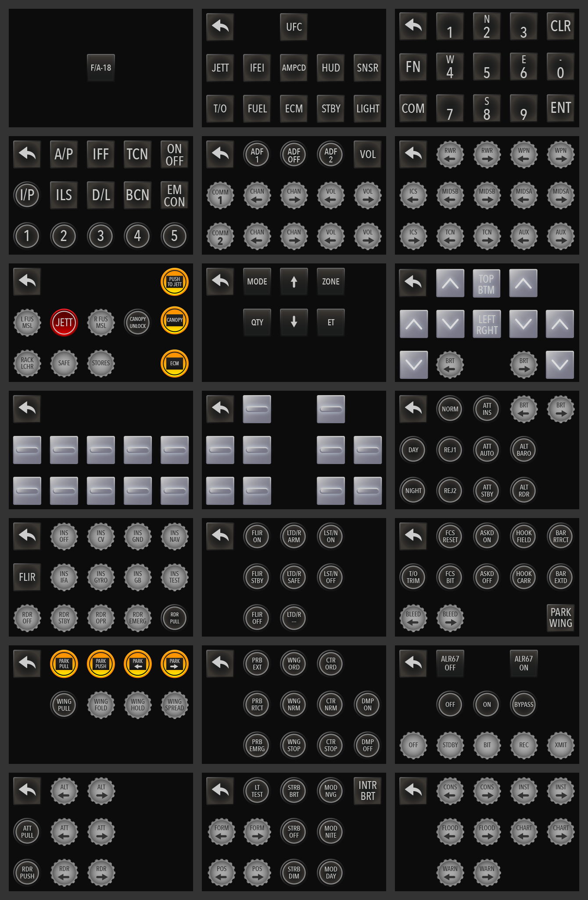
Task: Turn ADF OFF
Action: coord(294,155)
